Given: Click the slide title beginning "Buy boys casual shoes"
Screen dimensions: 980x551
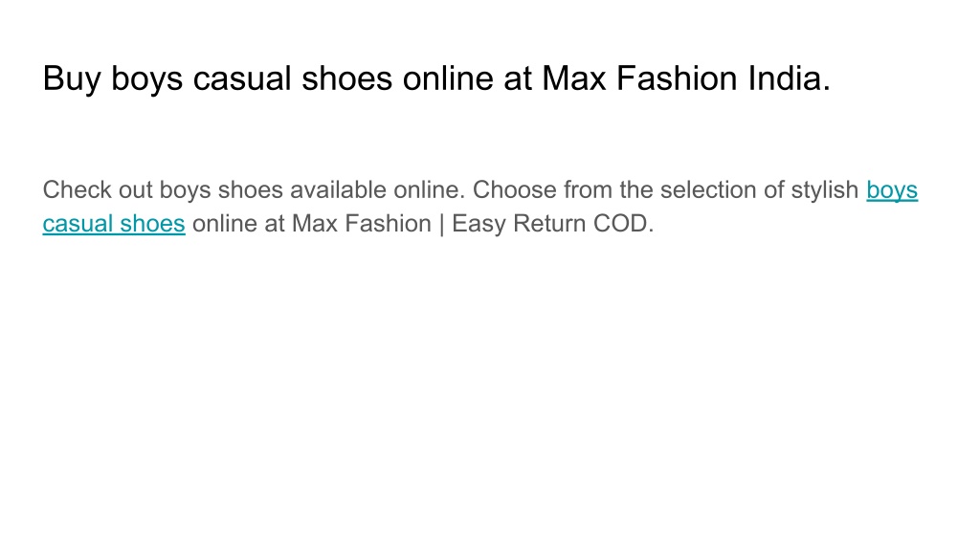Looking at the screenshot, I should (436, 79).
